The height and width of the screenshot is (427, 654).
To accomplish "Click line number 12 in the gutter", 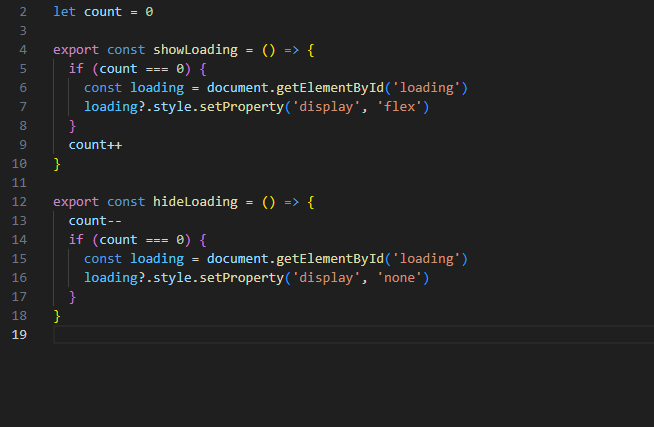I will click(19, 201).
